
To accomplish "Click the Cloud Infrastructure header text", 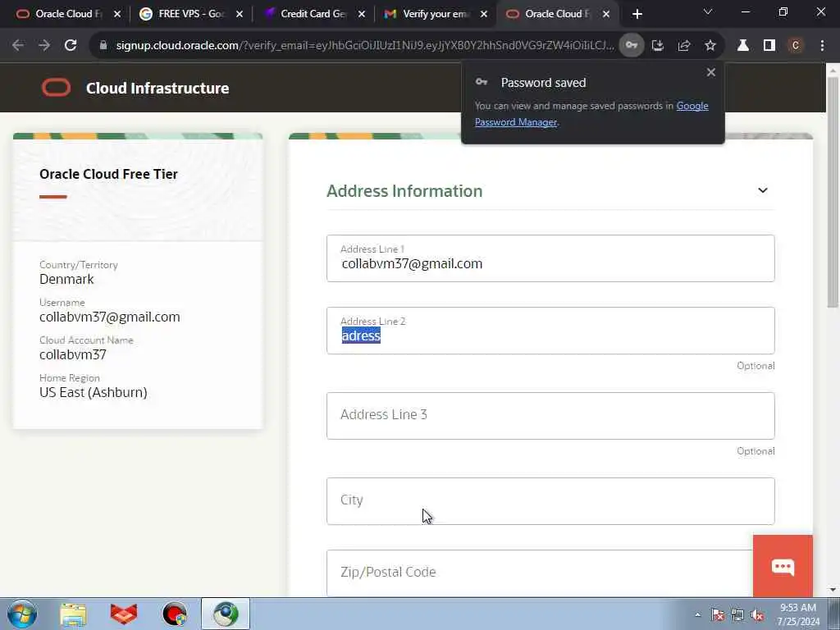I will pos(157,88).
